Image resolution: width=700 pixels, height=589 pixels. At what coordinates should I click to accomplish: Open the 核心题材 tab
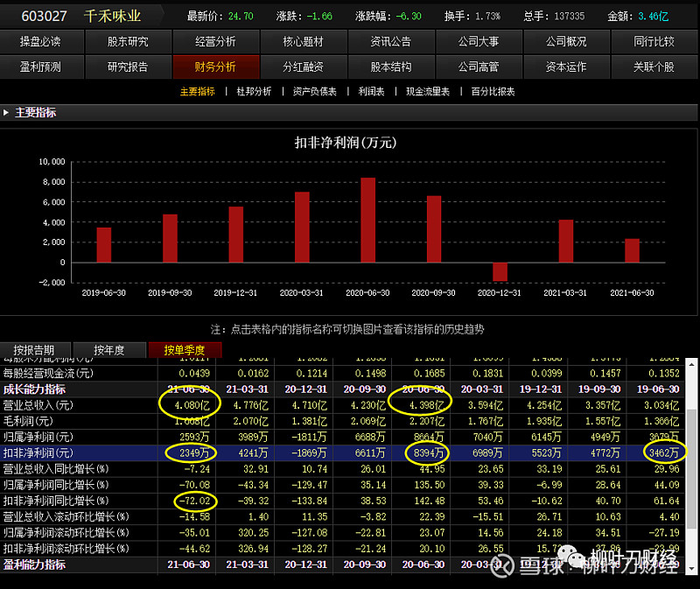pyautogui.click(x=304, y=41)
